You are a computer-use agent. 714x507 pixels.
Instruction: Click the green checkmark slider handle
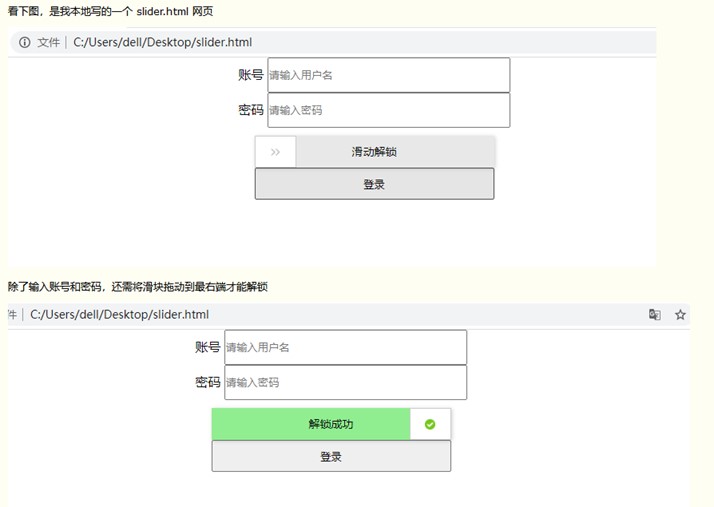(430, 424)
